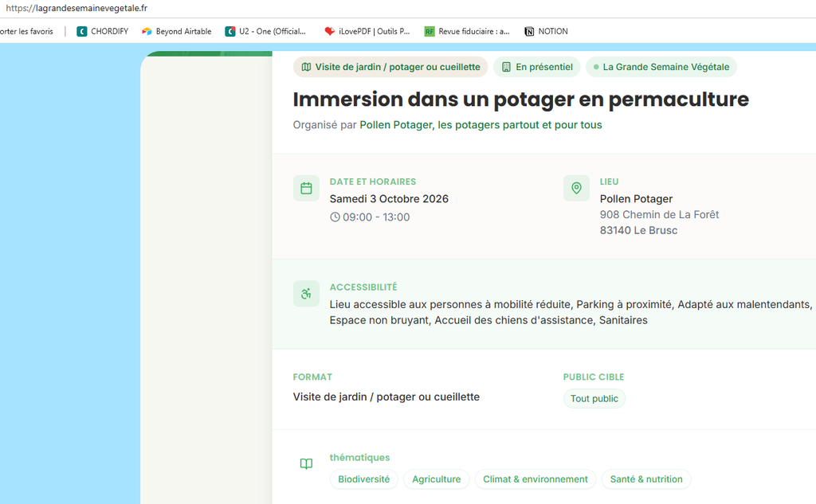The height and width of the screenshot is (504, 816).
Task: Click the wheelchair accessibility icon
Action: pos(306,293)
